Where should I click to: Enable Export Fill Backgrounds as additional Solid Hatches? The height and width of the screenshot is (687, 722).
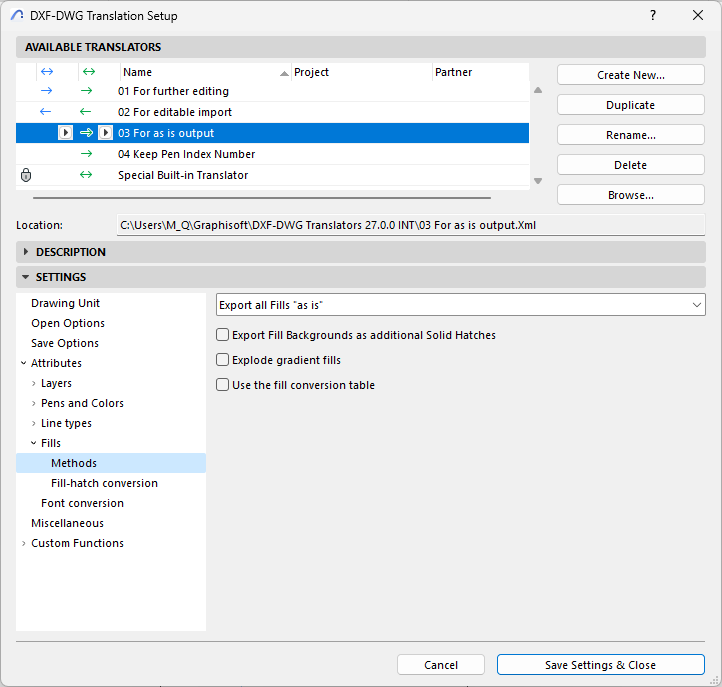(223, 335)
